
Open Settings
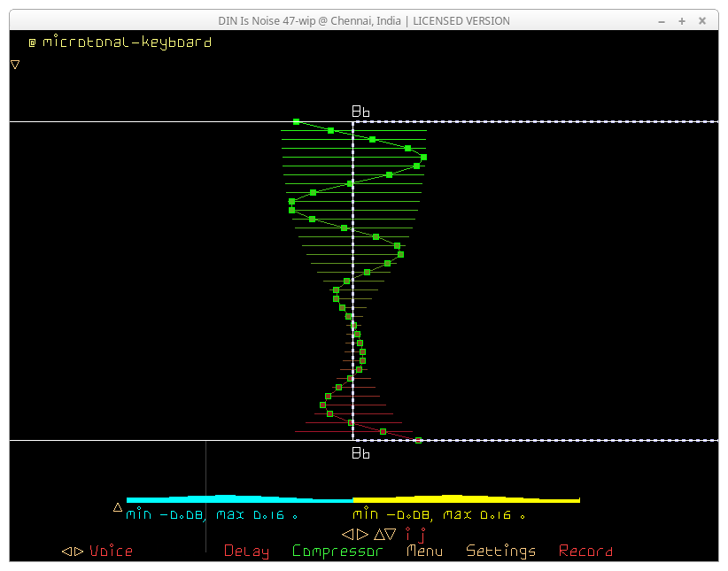click(x=500, y=552)
